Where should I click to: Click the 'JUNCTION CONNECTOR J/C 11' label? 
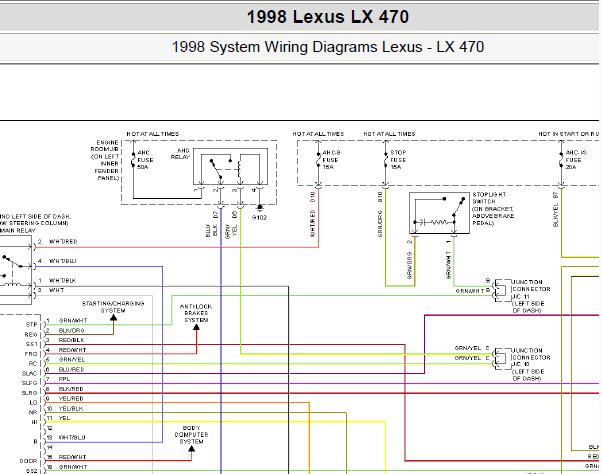531,296
